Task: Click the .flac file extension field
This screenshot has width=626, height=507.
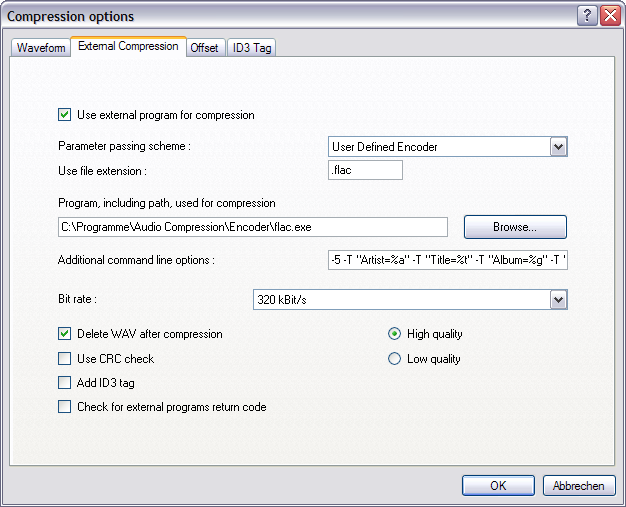Action: click(x=365, y=170)
